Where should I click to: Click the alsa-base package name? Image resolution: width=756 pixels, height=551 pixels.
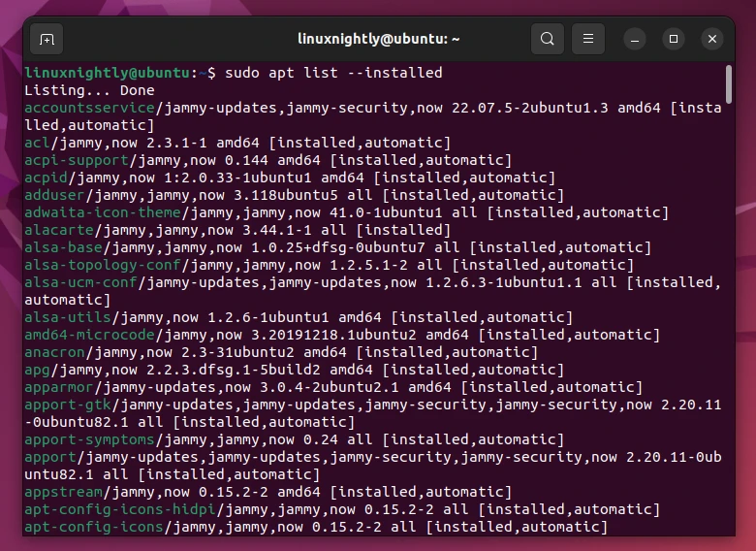tap(63, 247)
